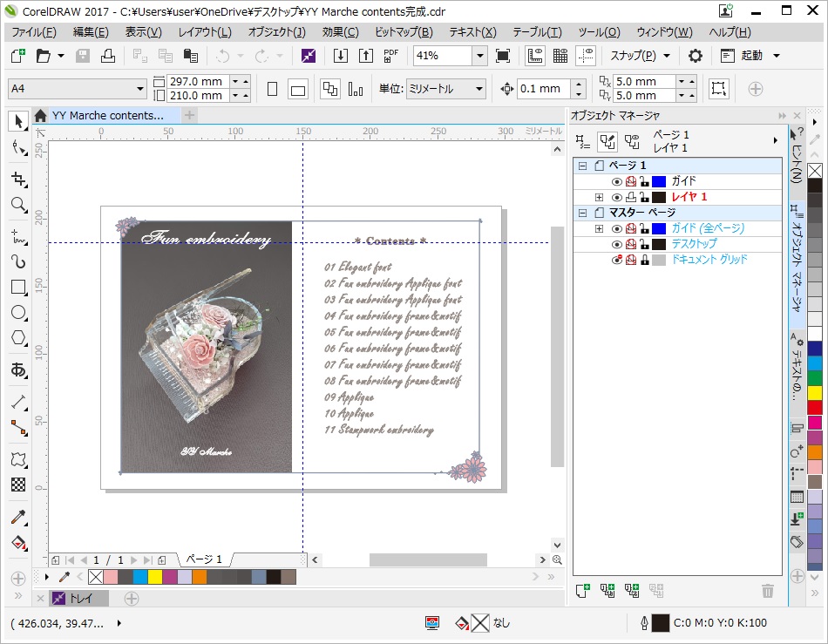Open the 単位 ミリメートル units dropdown
The height and width of the screenshot is (644, 828).
[x=479, y=89]
